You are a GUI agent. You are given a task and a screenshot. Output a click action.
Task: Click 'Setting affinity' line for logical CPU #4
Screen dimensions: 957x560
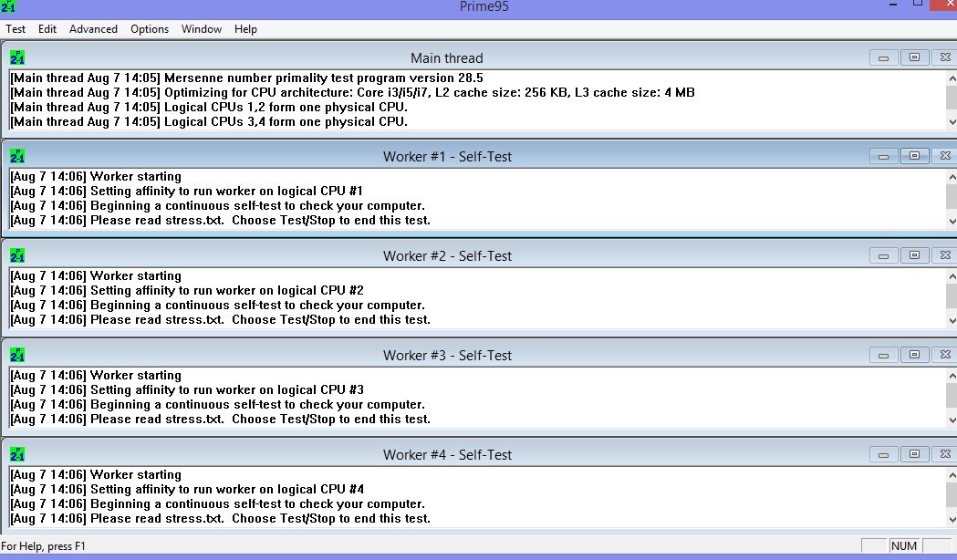(186, 489)
